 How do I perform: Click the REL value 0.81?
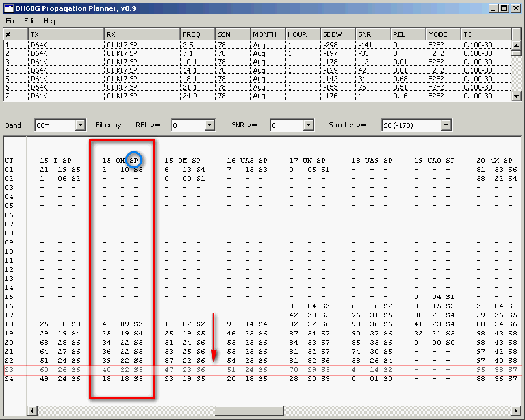[400, 70]
